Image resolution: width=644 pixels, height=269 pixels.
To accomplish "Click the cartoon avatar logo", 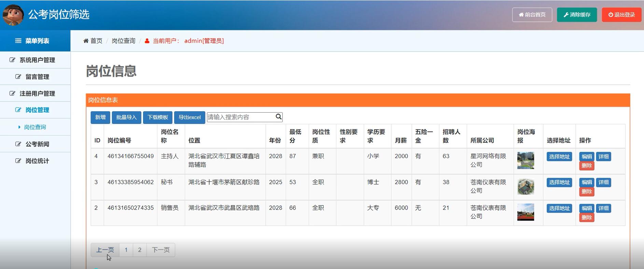I will [x=13, y=15].
